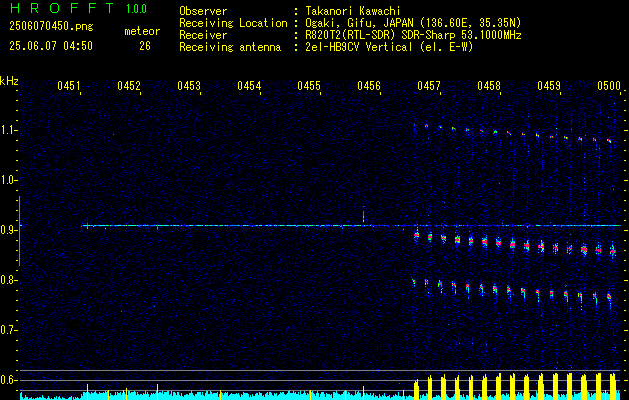The width and height of the screenshot is (629, 400).
Task: Click the Receiving Location label
Action: (x=233, y=24)
